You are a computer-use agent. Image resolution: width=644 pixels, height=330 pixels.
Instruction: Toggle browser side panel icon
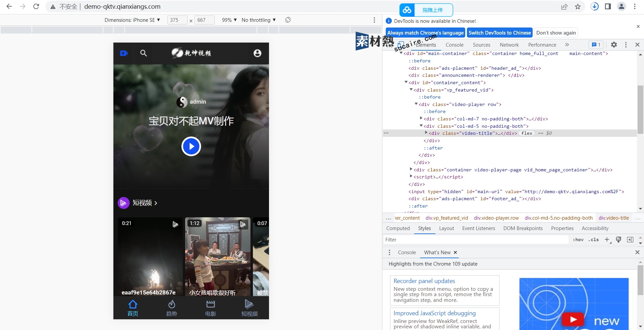click(608, 6)
